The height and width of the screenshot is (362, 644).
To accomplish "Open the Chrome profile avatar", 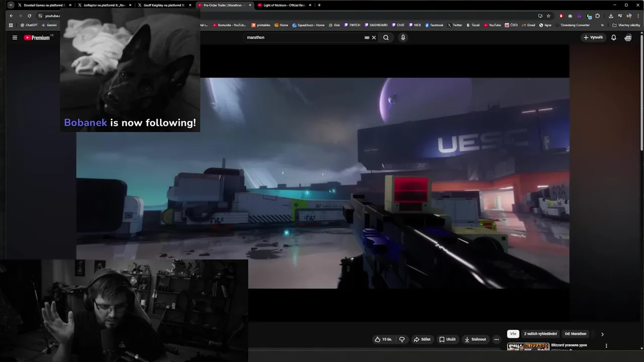I will tap(629, 16).
